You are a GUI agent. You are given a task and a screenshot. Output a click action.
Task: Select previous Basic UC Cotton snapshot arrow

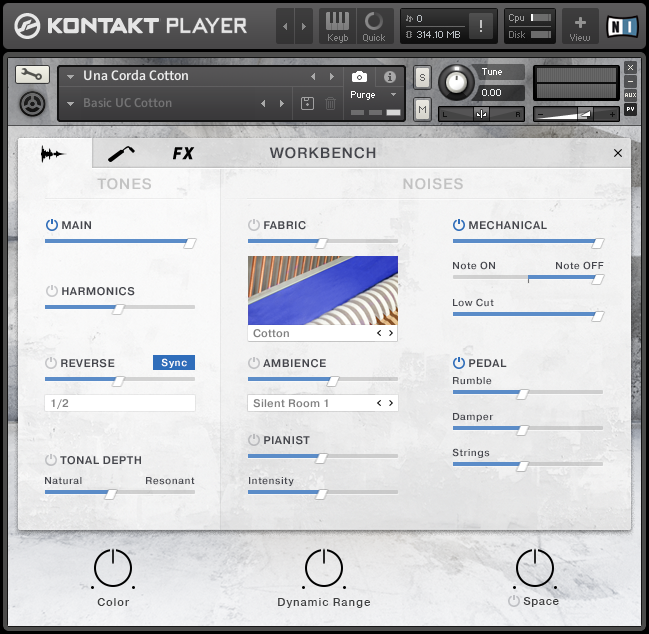(263, 103)
